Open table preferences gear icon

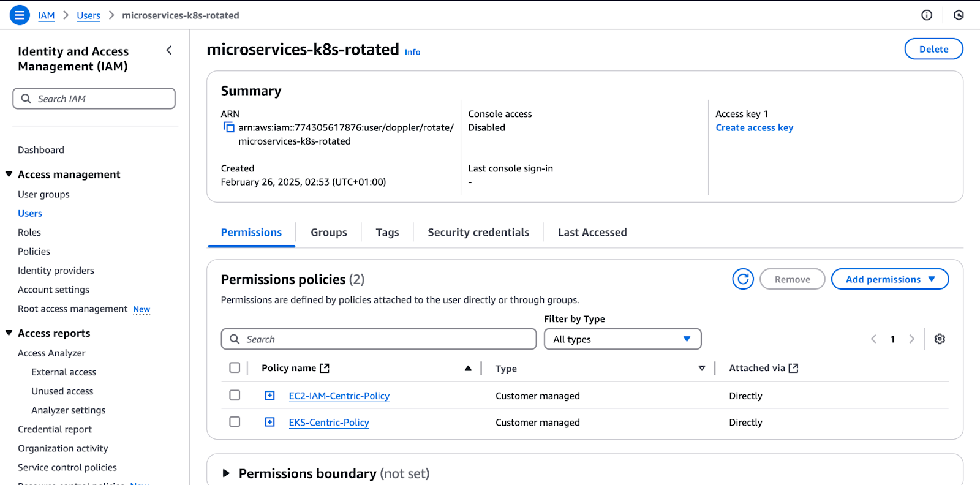940,339
